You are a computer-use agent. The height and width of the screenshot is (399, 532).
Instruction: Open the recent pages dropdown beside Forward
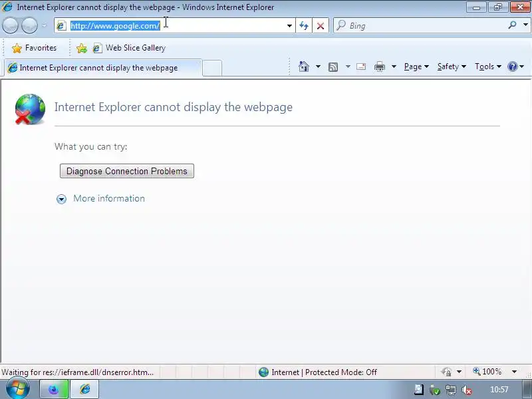click(44, 25)
